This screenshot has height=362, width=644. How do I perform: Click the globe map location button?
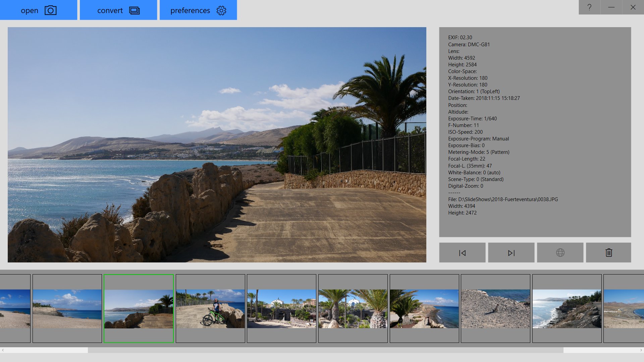pos(560,253)
